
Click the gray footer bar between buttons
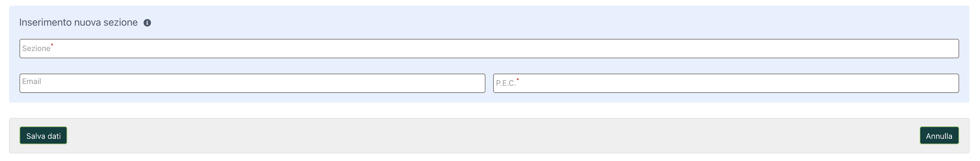pos(493,135)
